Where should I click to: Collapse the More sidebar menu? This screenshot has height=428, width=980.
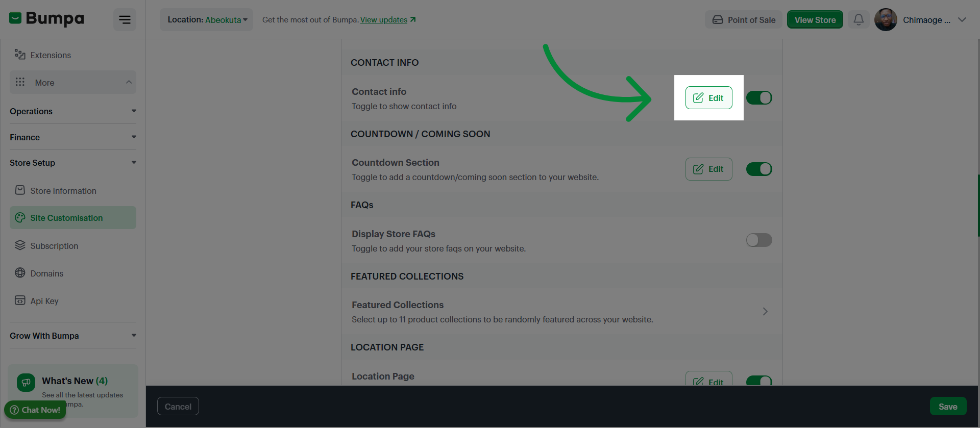[x=73, y=82]
